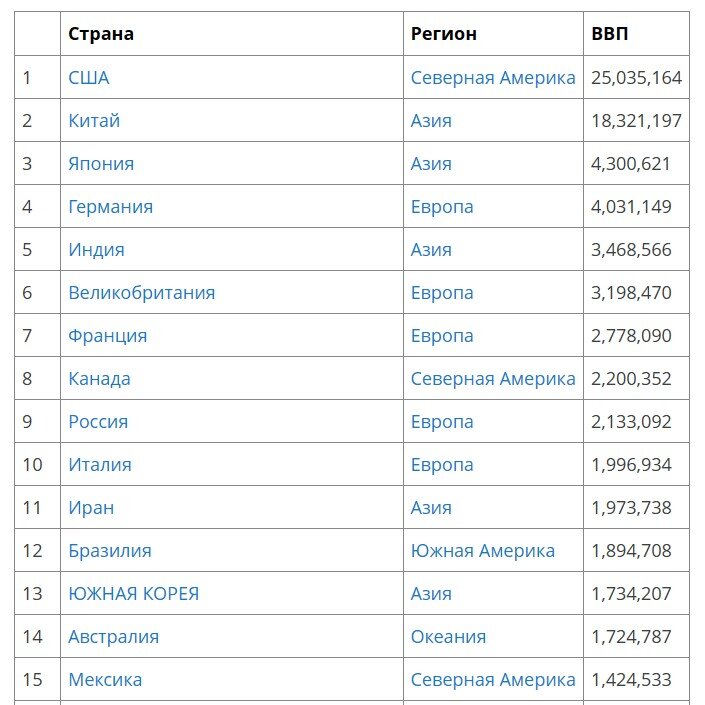This screenshot has width=705, height=705.
Task: Click the Иран country link
Action: [91, 508]
